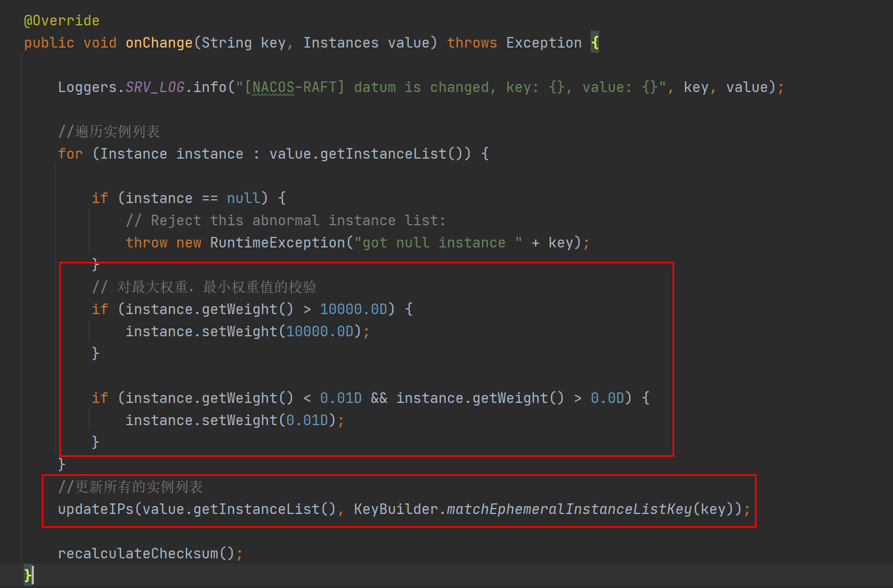Click the 'public' modifier keyword

pos(49,43)
